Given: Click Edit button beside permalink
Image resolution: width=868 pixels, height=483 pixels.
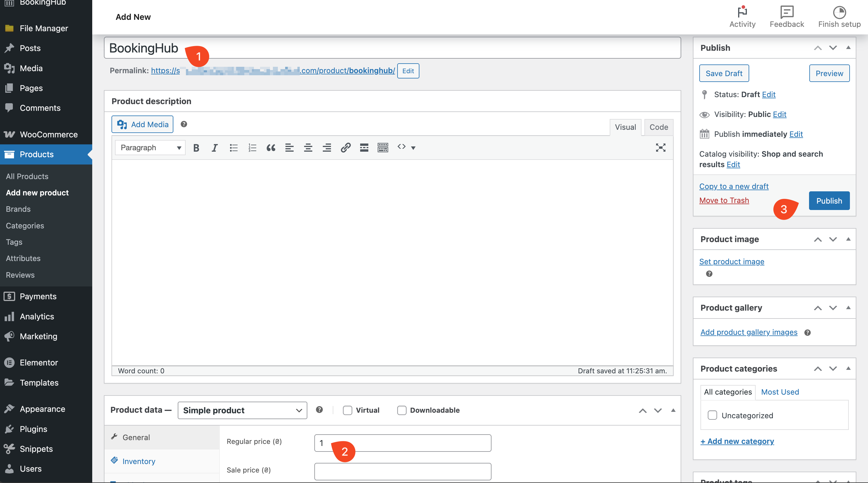Looking at the screenshot, I should 408,71.
